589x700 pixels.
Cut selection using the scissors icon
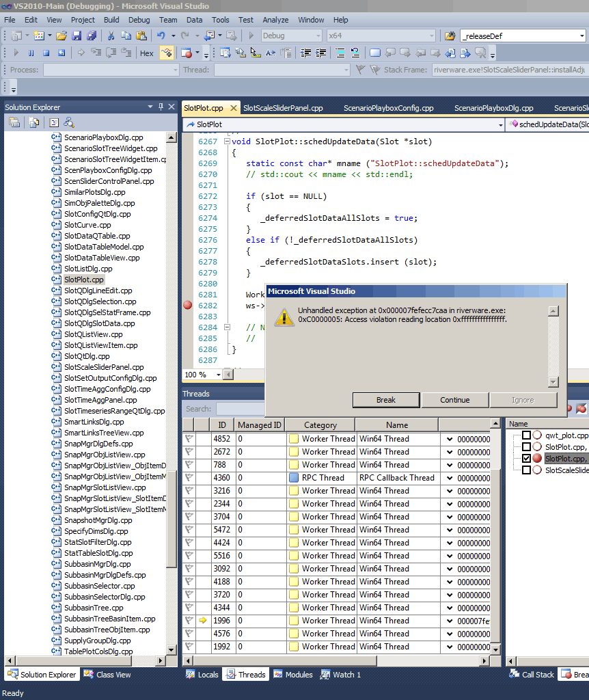tap(111, 36)
